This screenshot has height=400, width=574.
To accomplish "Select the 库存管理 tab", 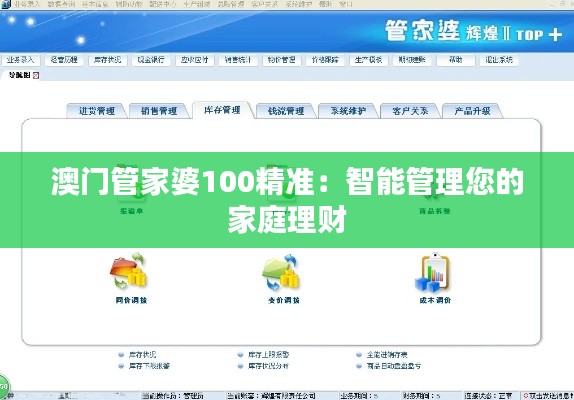I will pos(222,110).
